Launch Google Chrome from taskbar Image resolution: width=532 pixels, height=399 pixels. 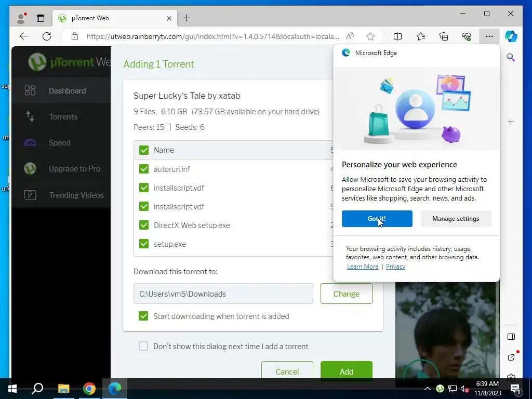click(89, 389)
